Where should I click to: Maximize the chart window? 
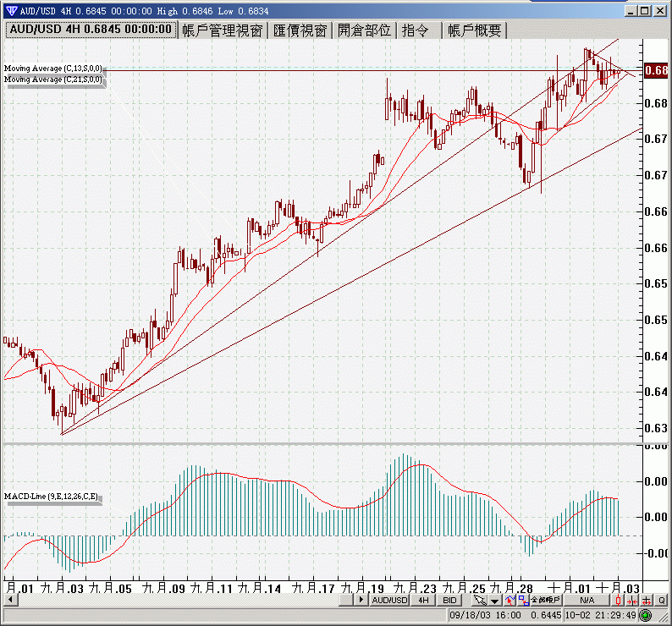click(644, 11)
